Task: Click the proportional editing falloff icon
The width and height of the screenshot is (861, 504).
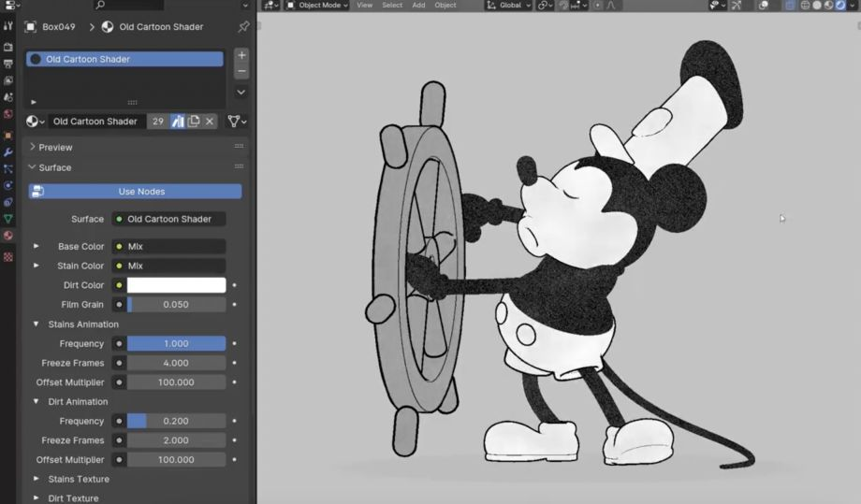Action: point(611,5)
